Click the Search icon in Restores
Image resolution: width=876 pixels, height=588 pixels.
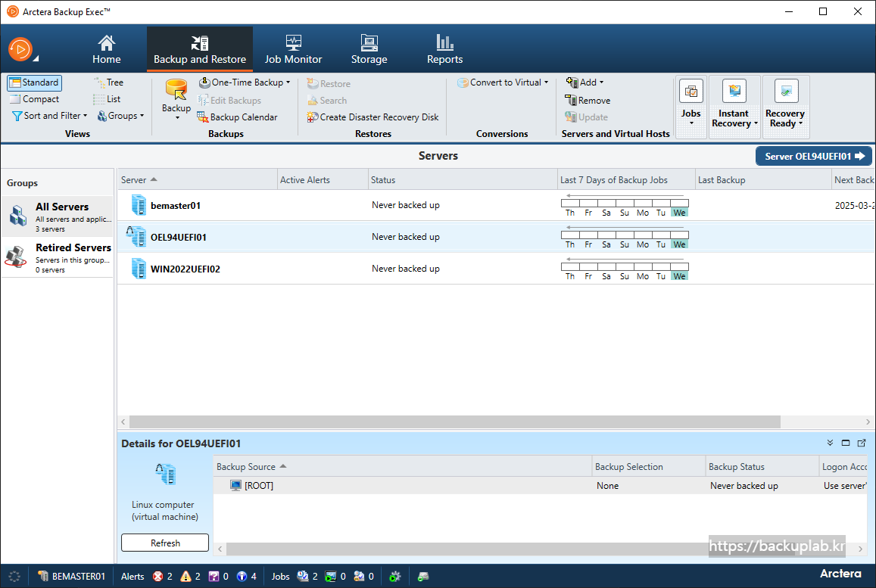click(x=312, y=101)
